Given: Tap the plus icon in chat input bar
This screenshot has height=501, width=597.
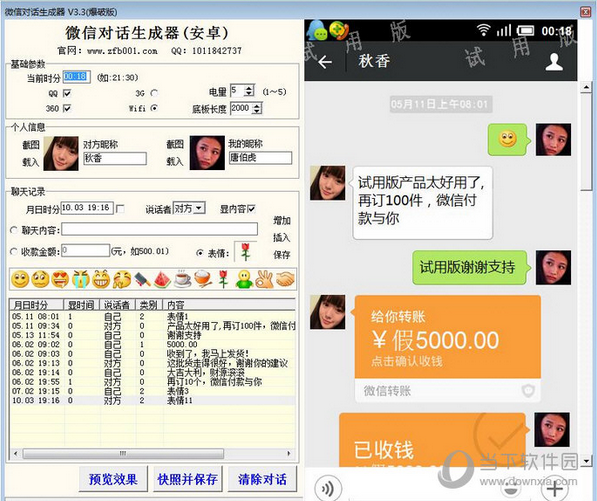Looking at the screenshot, I should tap(555, 488).
